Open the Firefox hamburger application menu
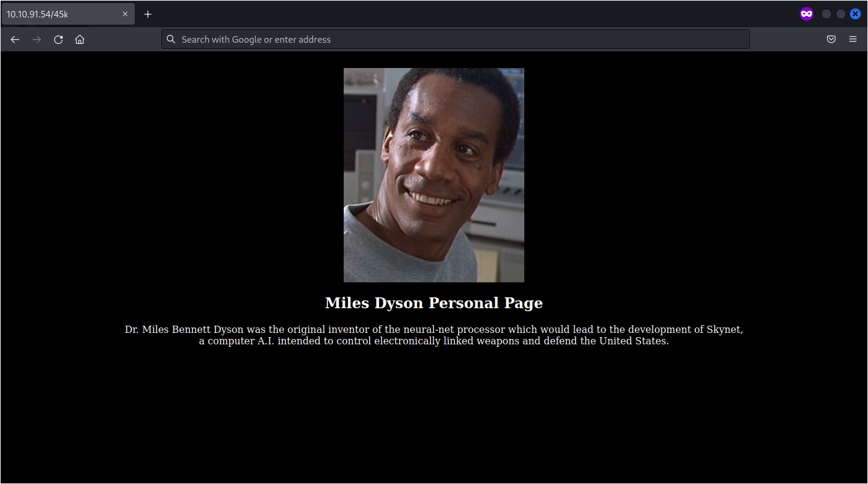868x484 pixels. [x=852, y=40]
